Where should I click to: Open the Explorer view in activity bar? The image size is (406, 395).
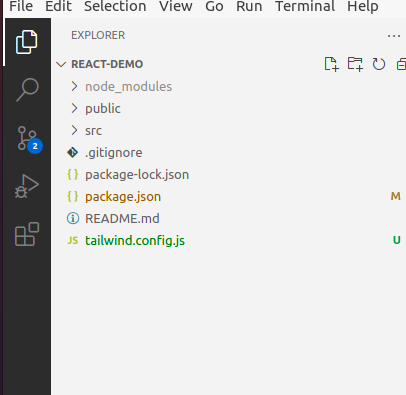[x=27, y=42]
